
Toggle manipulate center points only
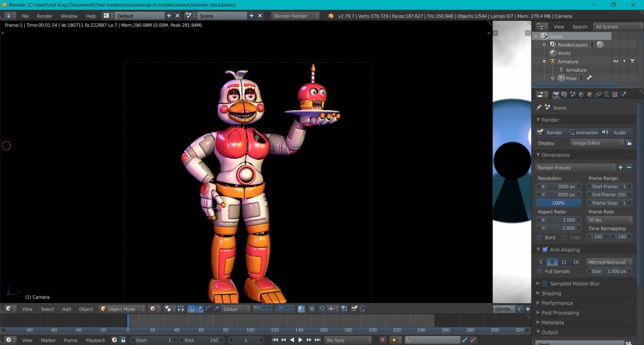click(181, 309)
